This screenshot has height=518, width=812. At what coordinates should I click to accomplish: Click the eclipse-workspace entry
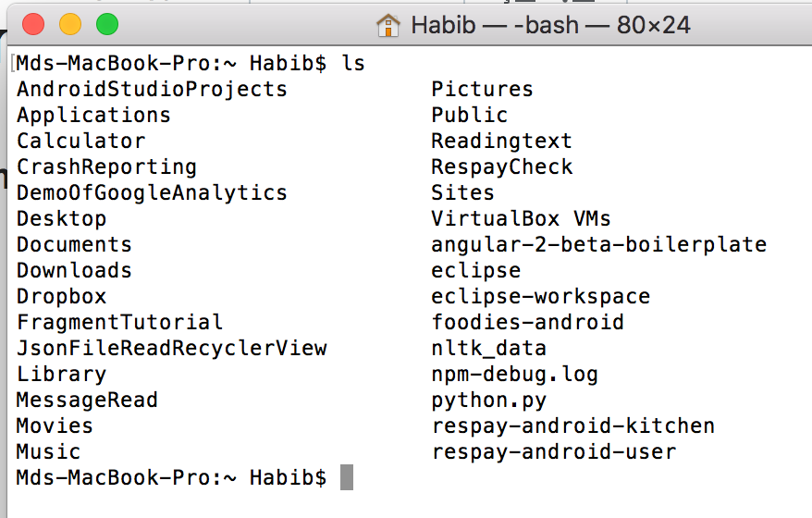[541, 296]
